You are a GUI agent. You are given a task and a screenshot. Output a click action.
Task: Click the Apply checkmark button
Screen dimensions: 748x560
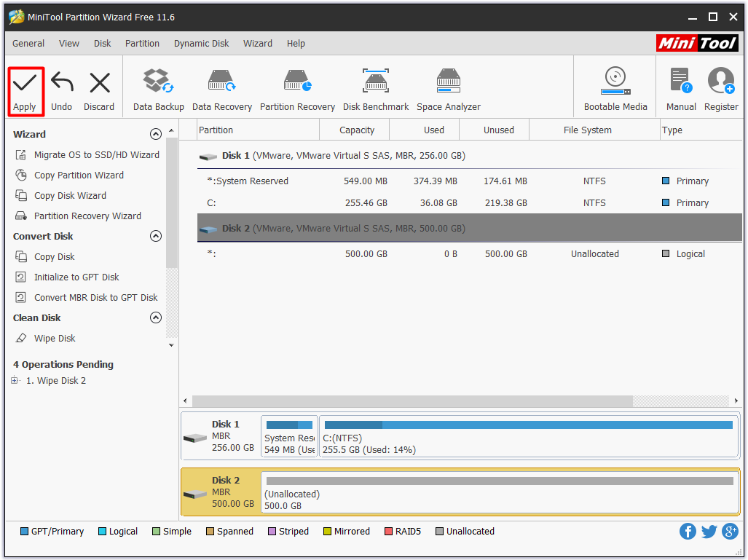click(25, 91)
